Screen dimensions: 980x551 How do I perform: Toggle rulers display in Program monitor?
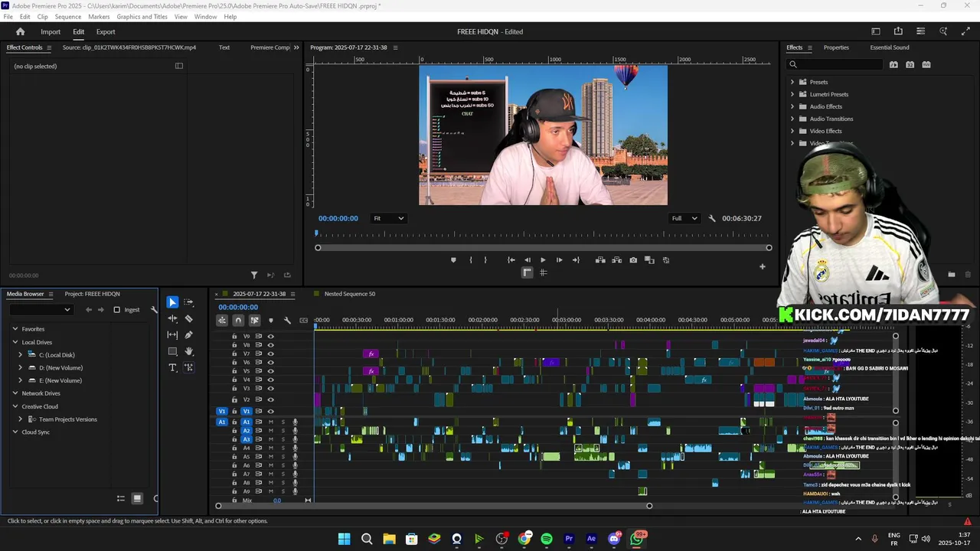click(x=527, y=272)
